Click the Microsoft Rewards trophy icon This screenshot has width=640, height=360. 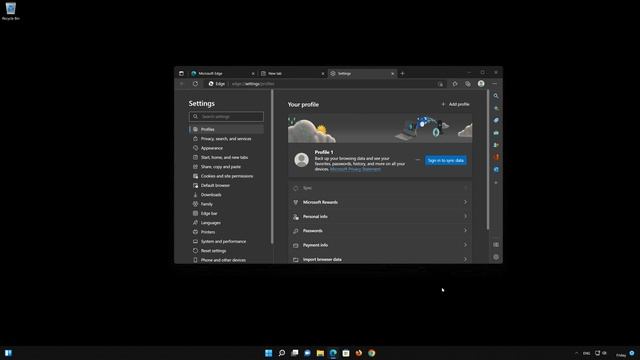[296, 202]
